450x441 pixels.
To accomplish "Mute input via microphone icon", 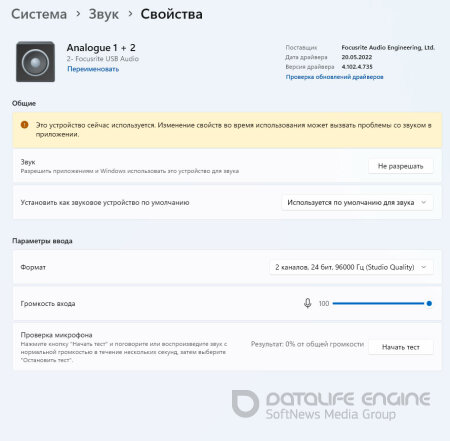I will click(x=308, y=303).
